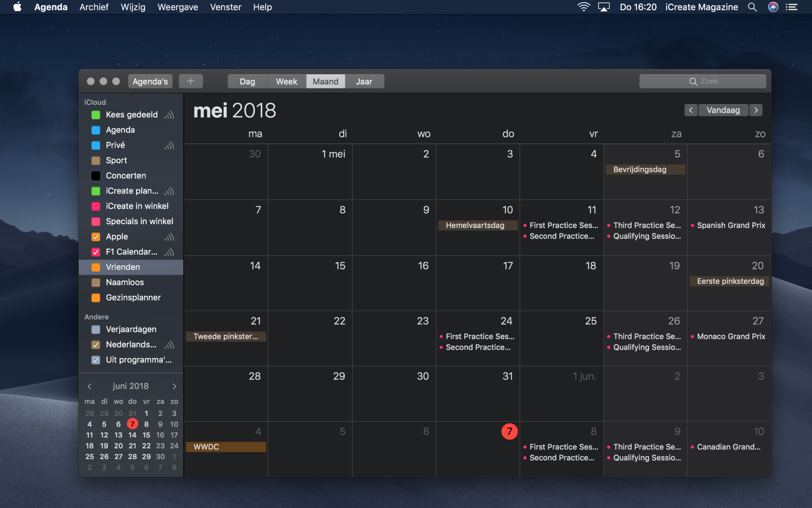Open Siri from the menu bar

773,7
